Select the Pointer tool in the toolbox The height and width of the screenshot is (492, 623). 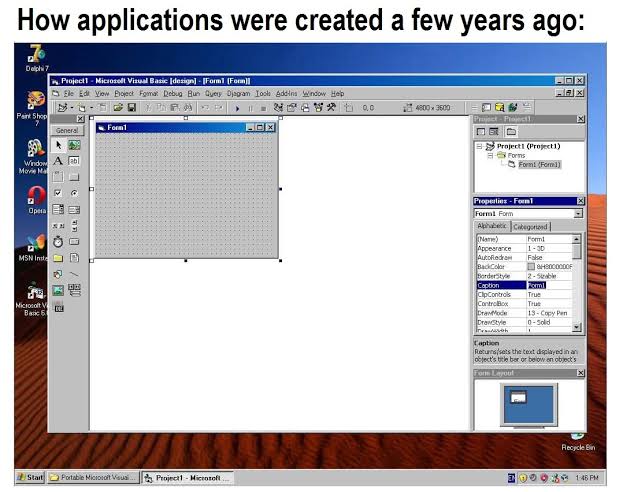(58, 145)
